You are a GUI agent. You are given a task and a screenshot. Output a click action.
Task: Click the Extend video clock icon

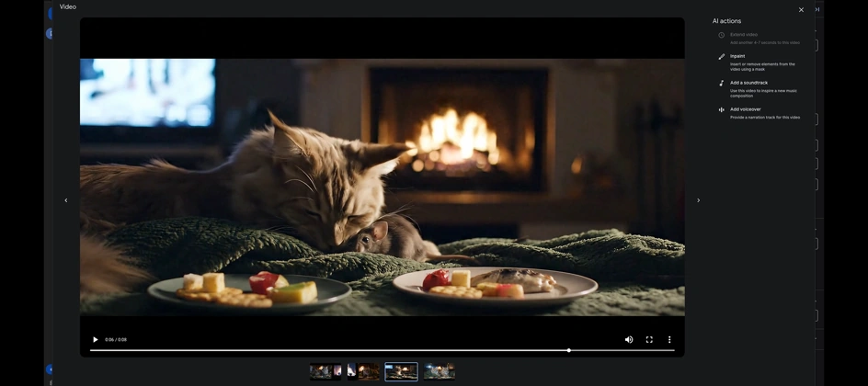[722, 35]
